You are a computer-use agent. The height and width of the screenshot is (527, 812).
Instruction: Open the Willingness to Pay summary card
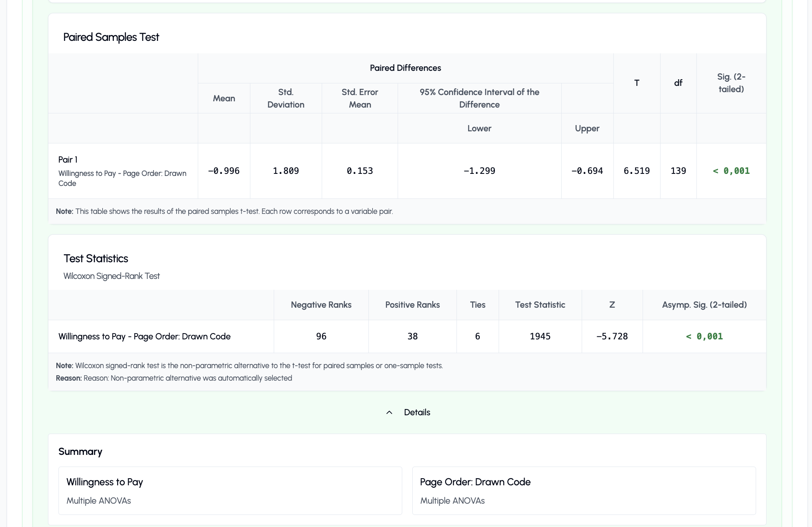pyautogui.click(x=230, y=491)
